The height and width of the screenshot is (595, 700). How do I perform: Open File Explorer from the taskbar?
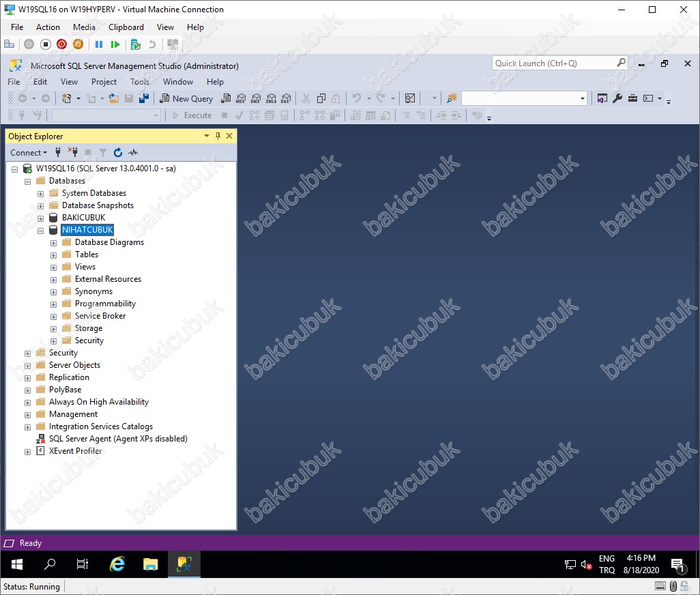[151, 565]
